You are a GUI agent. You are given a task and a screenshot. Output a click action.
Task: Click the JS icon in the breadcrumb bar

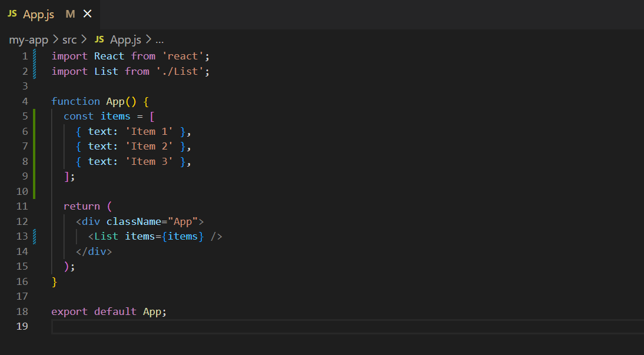click(x=98, y=39)
